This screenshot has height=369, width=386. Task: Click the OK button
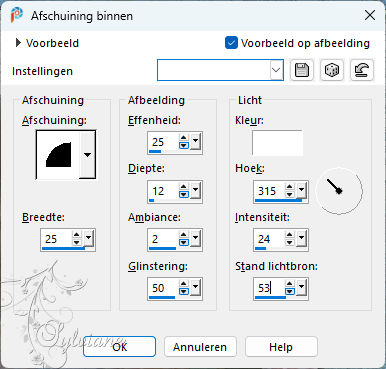coord(119,347)
